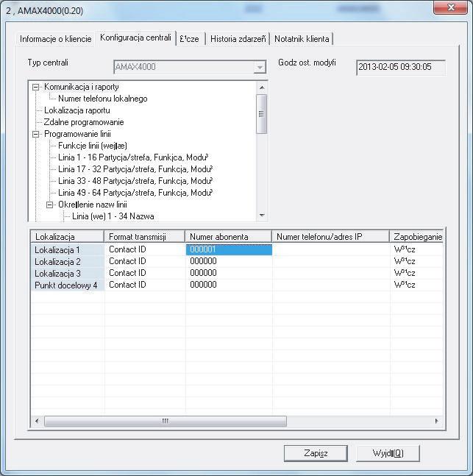
Task: Select the Punkt docelowy 4 row header
Action: coord(68,285)
